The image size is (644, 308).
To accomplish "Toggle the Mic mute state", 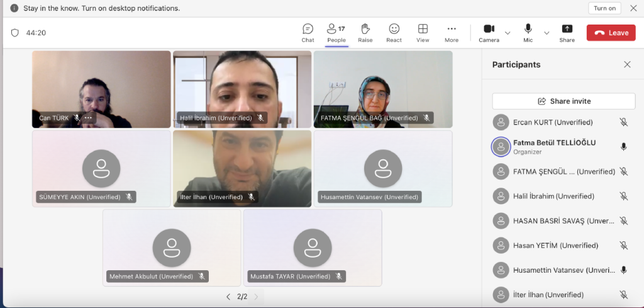I will pyautogui.click(x=528, y=33).
